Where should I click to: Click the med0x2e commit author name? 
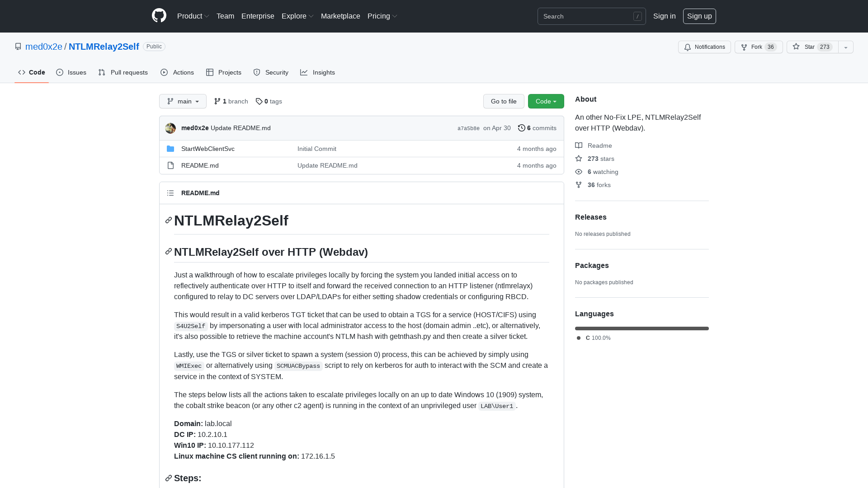click(195, 128)
